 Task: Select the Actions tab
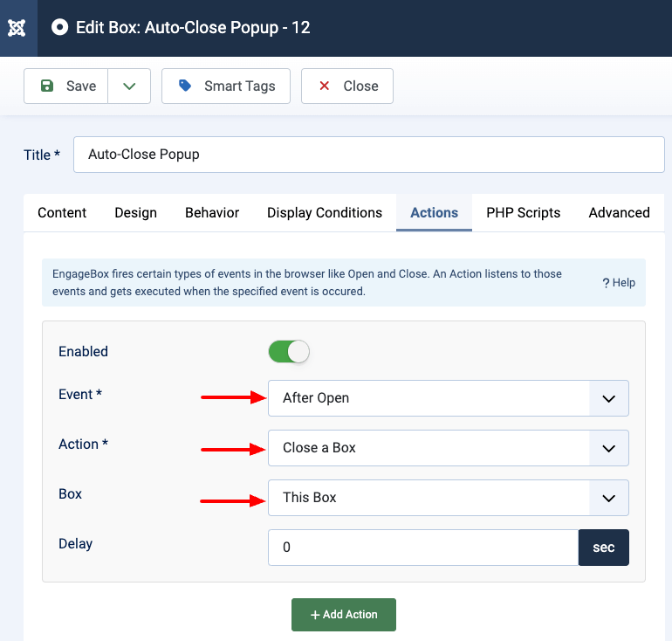tap(434, 213)
